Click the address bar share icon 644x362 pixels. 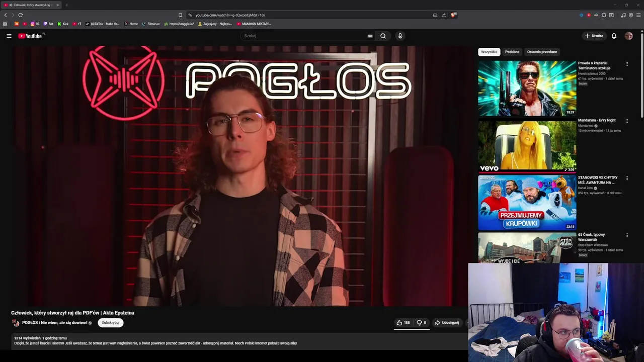tap(444, 15)
